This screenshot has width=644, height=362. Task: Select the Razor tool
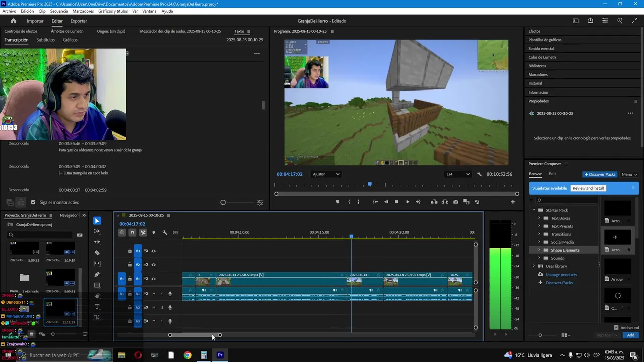[97, 253]
